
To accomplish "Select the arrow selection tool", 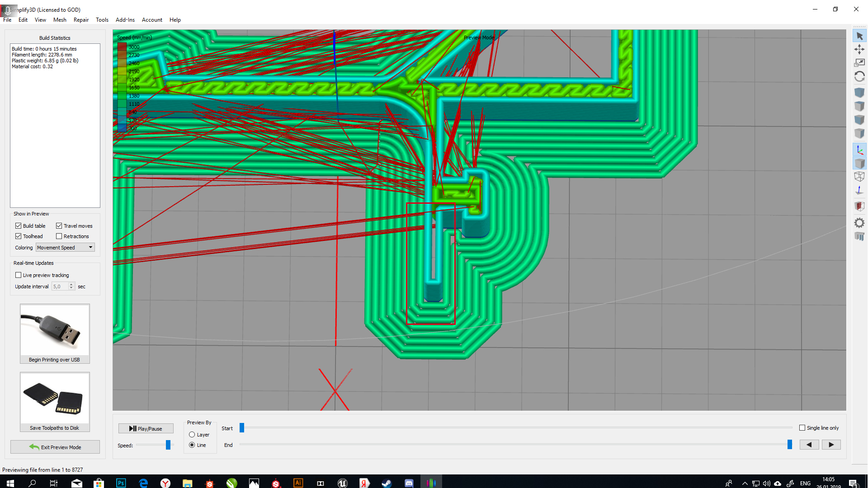I will (x=859, y=36).
